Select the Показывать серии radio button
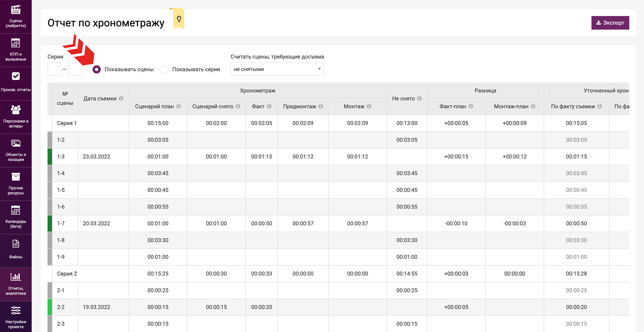The image size is (644, 332). tap(164, 69)
